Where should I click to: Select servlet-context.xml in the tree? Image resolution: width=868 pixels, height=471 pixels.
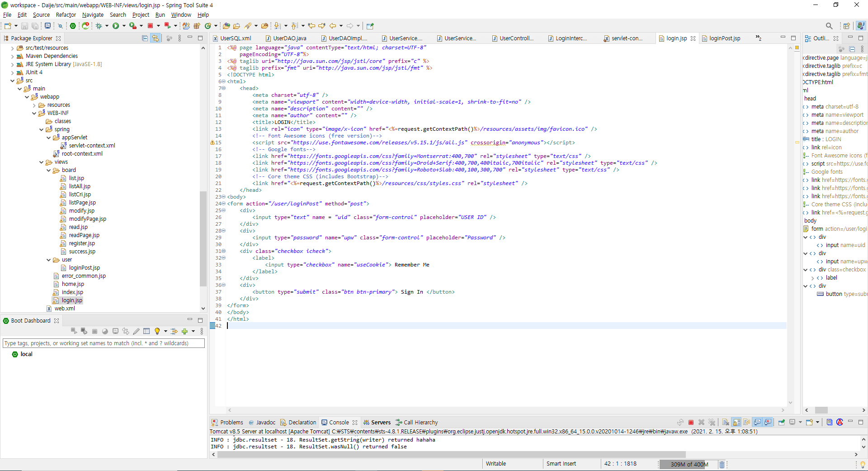pos(92,146)
